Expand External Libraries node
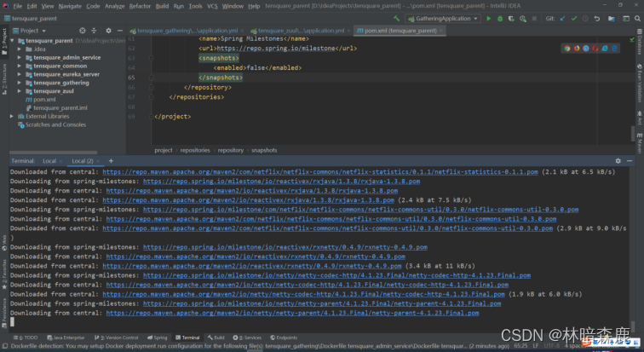Image resolution: width=644 pixels, height=352 pixels. point(12,116)
